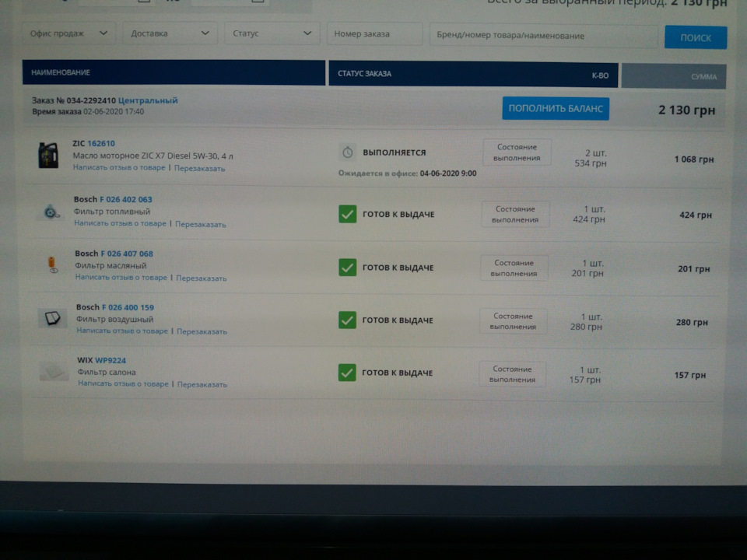The image size is (747, 560).
Task: Open Состояние выполнения for Фильтр воздушный
Action: coord(513,321)
